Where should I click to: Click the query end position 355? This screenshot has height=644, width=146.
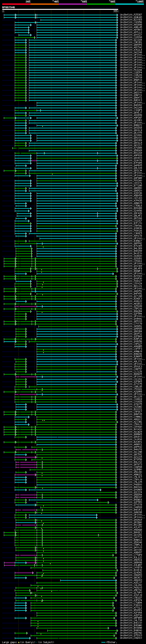tap(115, 11)
